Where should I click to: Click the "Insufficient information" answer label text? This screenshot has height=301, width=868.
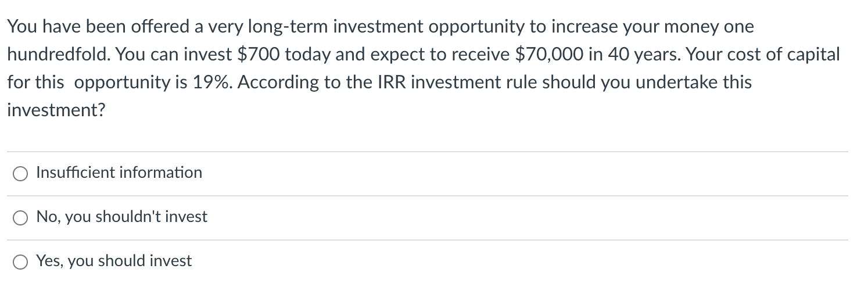(119, 173)
